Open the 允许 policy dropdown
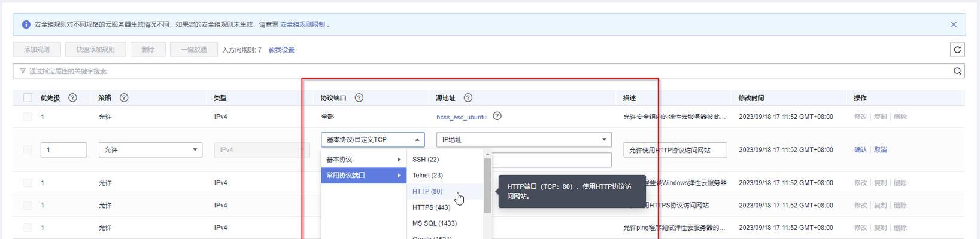 click(x=150, y=149)
